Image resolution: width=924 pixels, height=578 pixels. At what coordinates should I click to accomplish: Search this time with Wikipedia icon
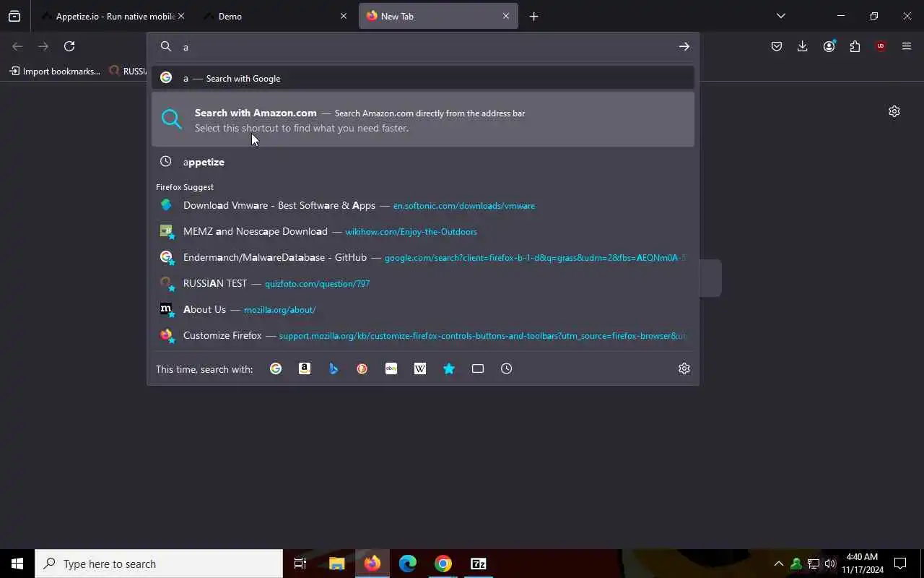pyautogui.click(x=420, y=368)
